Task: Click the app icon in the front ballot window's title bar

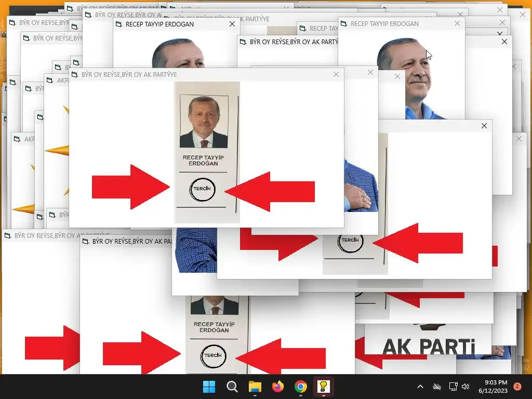Action: pyautogui.click(x=75, y=74)
